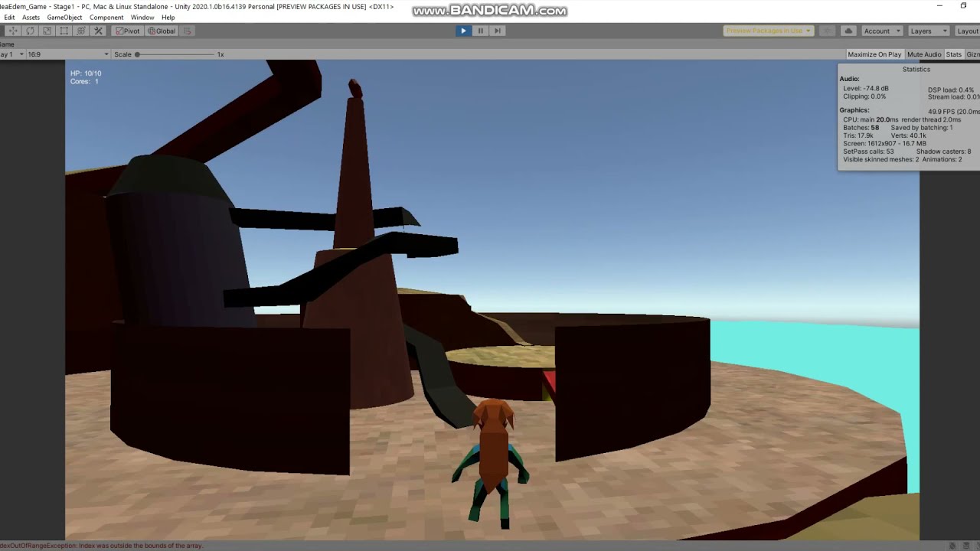Click the Game view Scale slider
Image resolution: width=980 pixels, height=551 pixels.
(175, 54)
